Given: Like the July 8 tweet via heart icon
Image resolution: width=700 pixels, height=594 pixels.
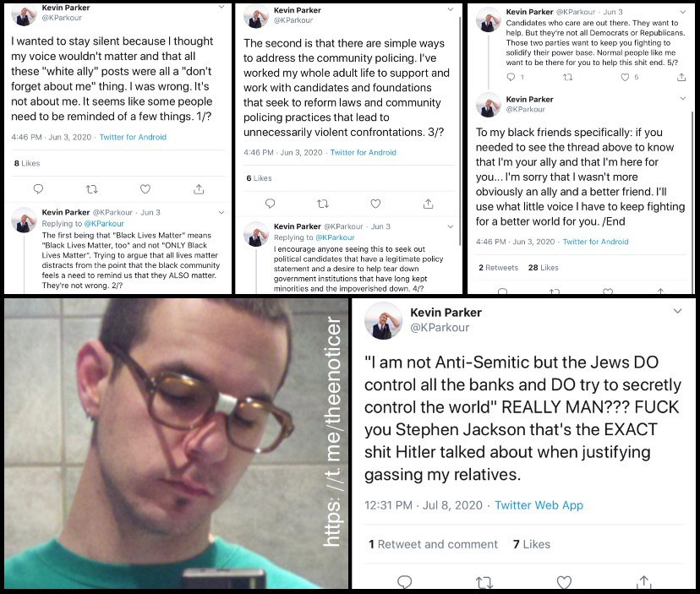Looking at the screenshot, I should (x=564, y=582).
